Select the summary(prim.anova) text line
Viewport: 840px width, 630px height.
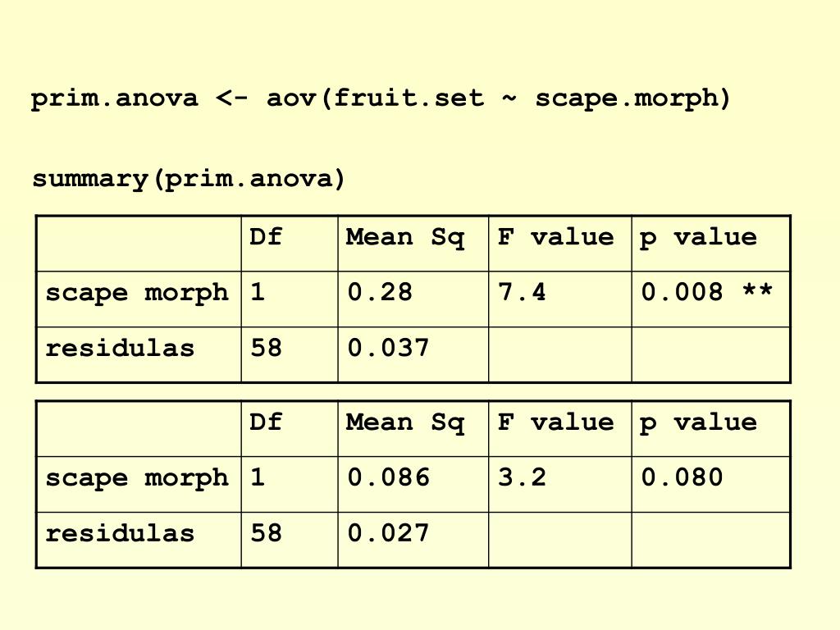(x=189, y=178)
